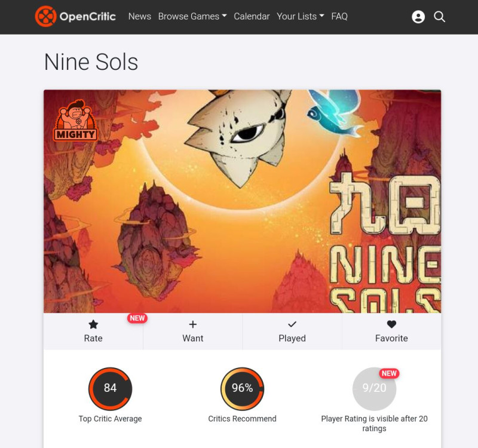
Task: Click the star Rate icon
Action: [x=93, y=324]
